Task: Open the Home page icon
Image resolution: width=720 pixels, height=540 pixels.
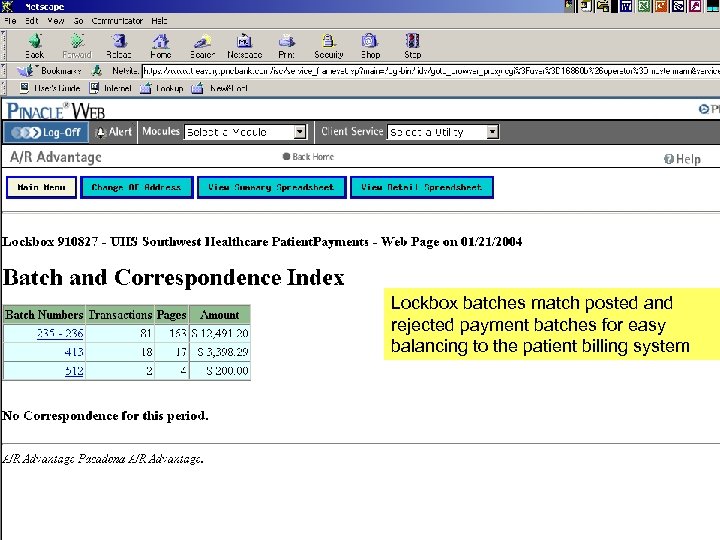Action: coord(161,46)
